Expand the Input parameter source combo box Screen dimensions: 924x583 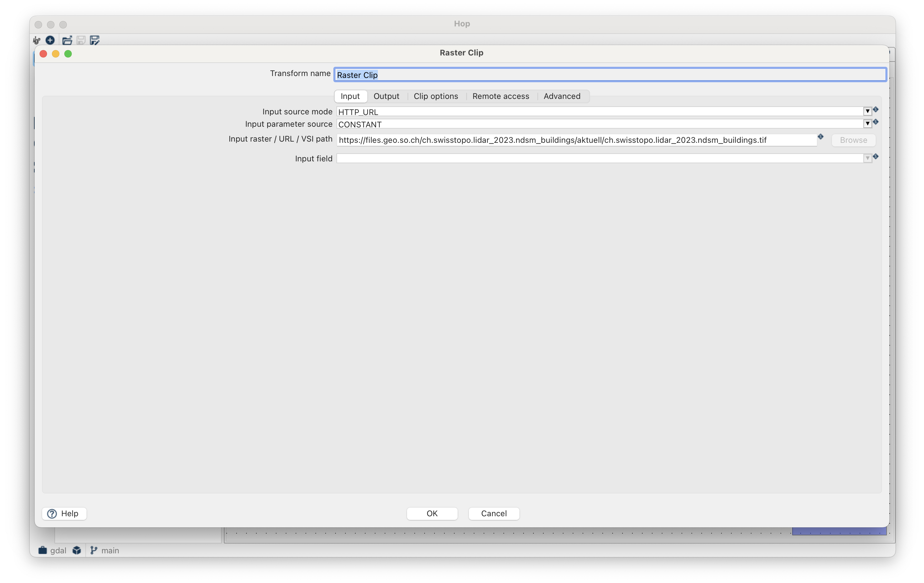click(x=867, y=124)
